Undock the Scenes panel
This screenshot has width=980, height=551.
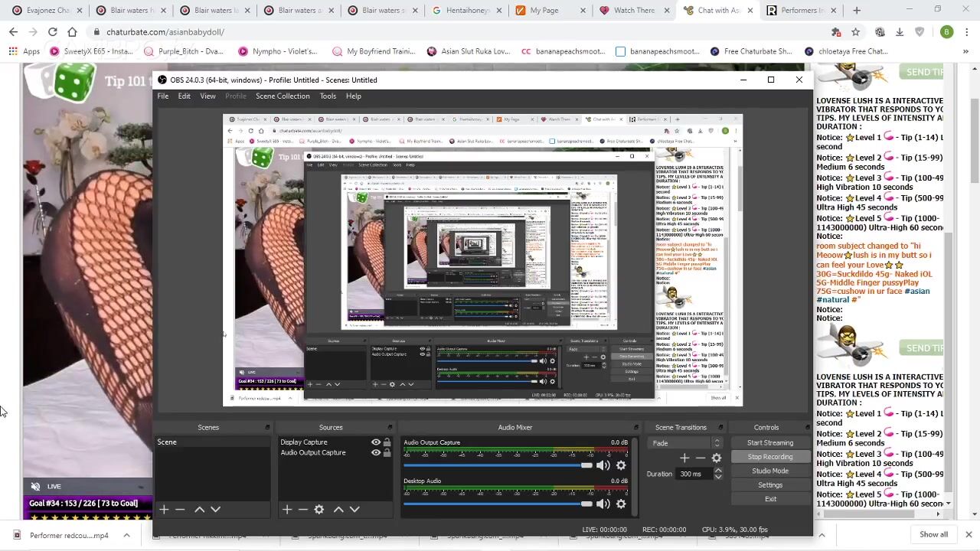267,427
